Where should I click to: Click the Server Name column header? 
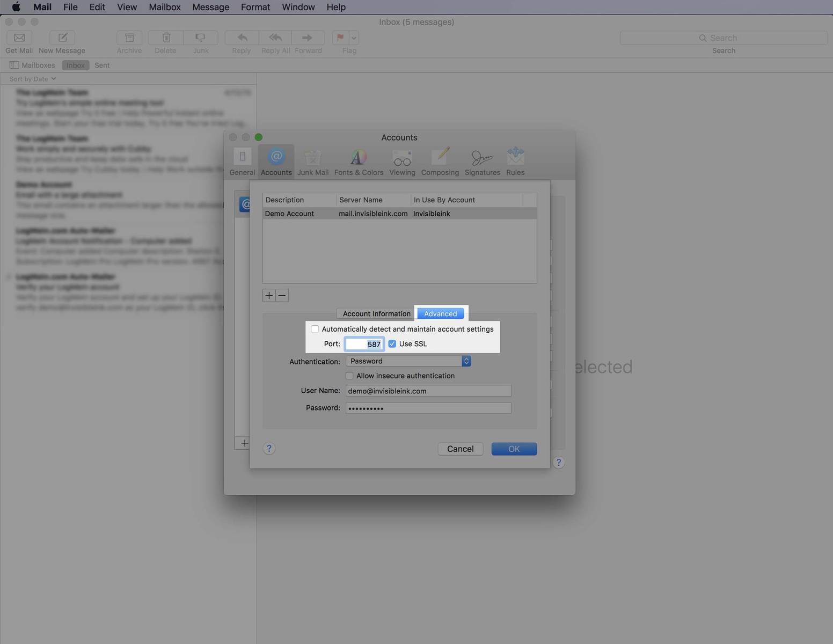(374, 200)
